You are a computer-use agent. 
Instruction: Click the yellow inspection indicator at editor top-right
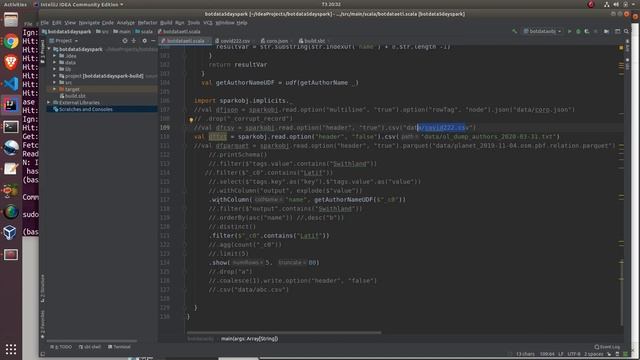click(621, 48)
